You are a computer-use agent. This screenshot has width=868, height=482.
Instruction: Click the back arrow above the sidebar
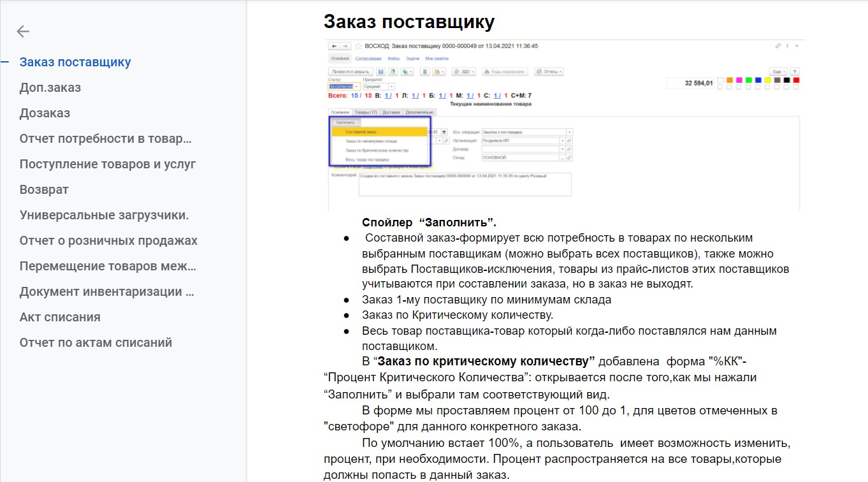click(x=23, y=31)
